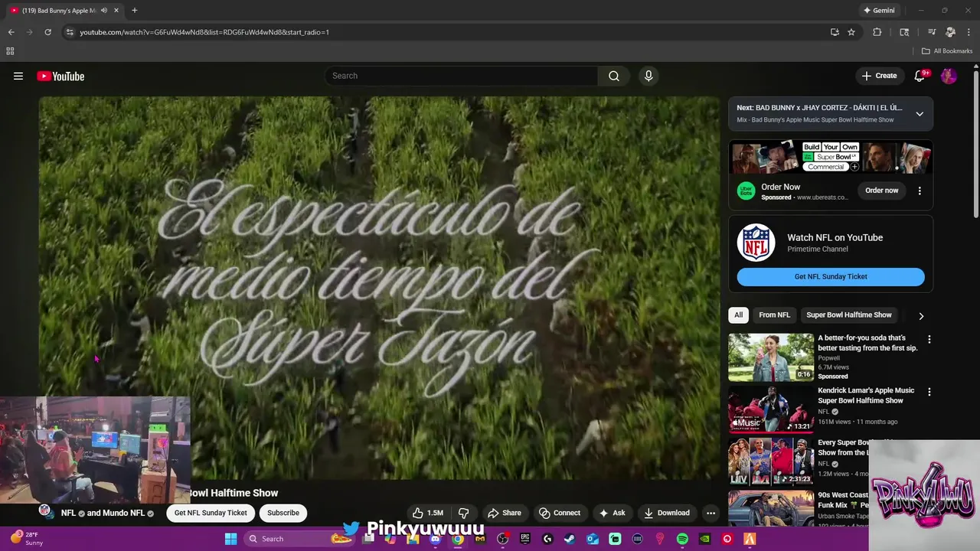Open YouTube notifications bell
This screenshot has height=551, width=980.
coord(920,76)
